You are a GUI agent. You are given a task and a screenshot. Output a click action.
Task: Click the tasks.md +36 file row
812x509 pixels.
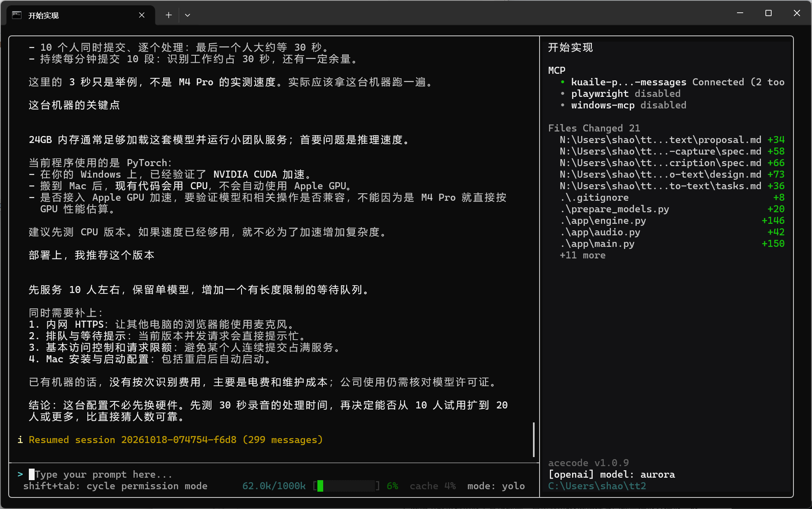(x=672, y=186)
